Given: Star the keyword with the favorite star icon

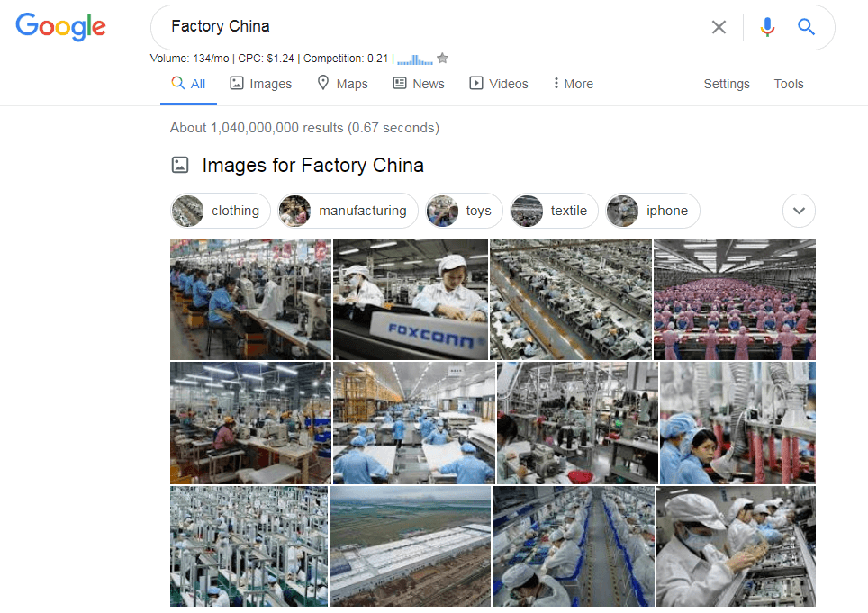Looking at the screenshot, I should 442,59.
